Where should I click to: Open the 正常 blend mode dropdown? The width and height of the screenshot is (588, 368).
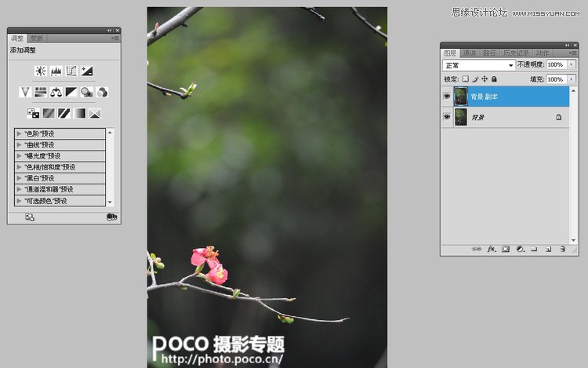478,65
